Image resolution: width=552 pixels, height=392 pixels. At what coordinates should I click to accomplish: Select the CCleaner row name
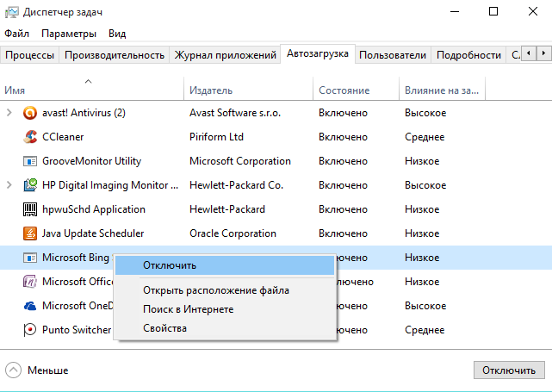(x=63, y=137)
